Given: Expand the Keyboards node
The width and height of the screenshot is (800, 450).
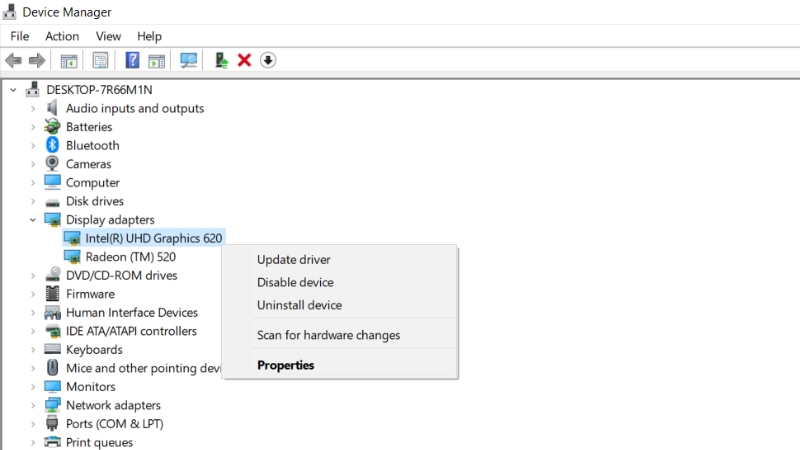Looking at the screenshot, I should click(33, 349).
